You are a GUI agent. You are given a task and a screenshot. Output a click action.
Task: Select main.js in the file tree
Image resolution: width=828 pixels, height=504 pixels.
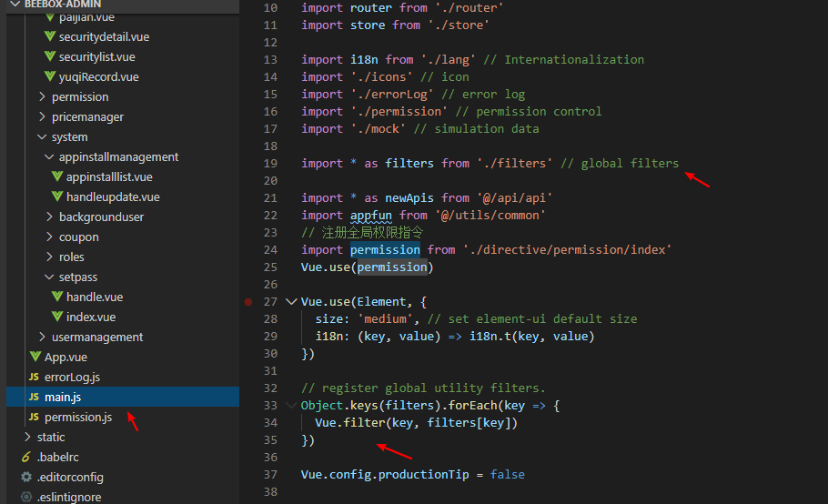click(63, 398)
